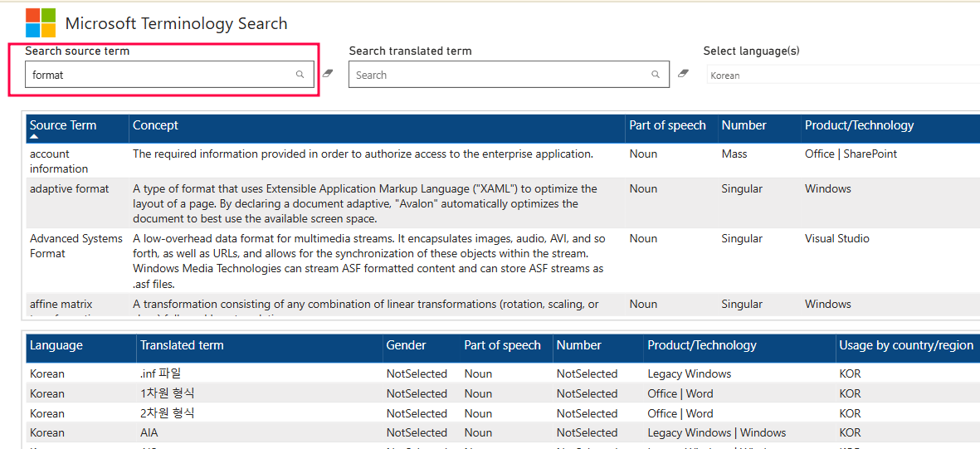Select the 'AIA' translated term
980x449 pixels.
149,432
